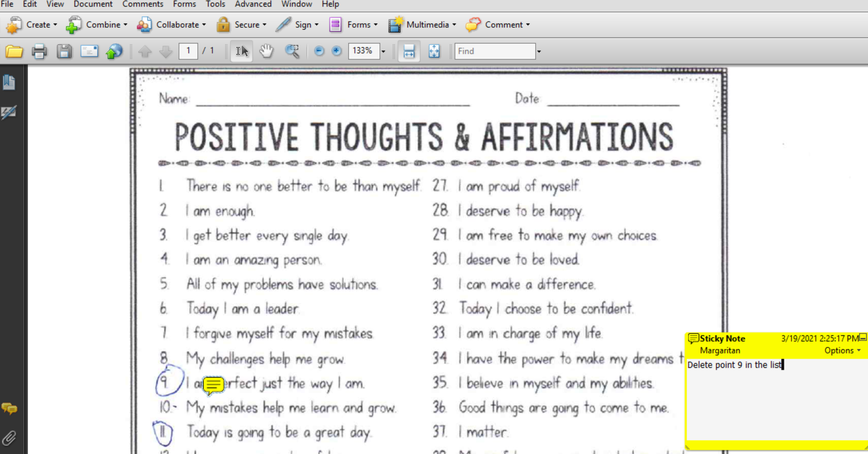Click the one full page fit icon
This screenshot has height=454, width=868.
434,51
